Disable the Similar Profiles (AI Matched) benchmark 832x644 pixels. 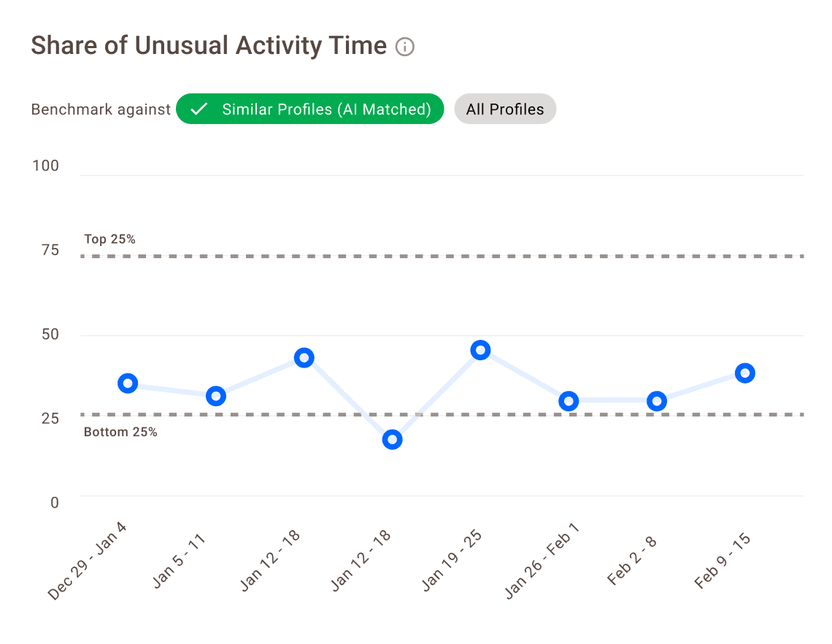tap(309, 109)
